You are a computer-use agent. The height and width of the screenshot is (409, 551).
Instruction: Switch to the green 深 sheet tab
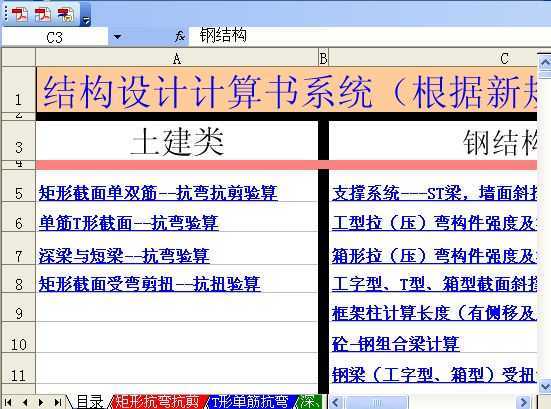308,402
